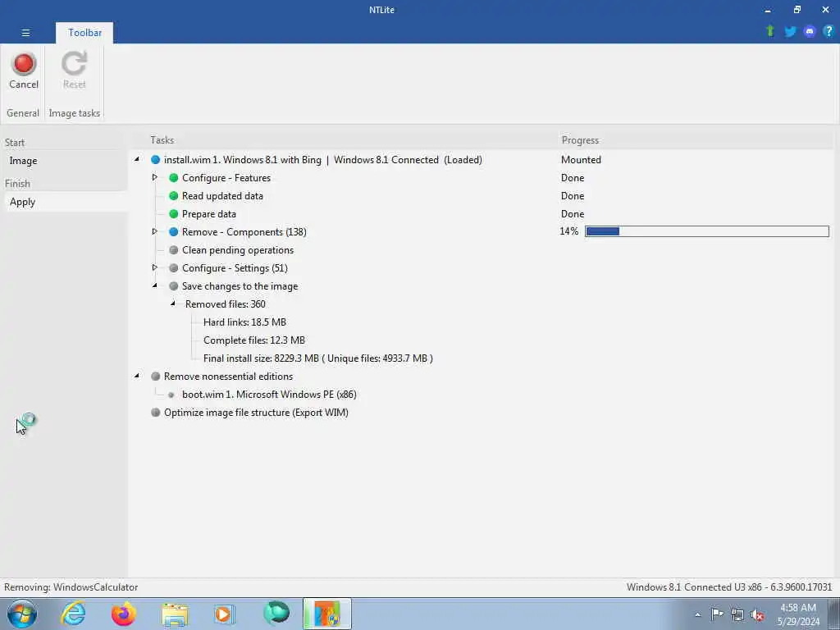Click the NTLite taskbar button

click(x=326, y=614)
